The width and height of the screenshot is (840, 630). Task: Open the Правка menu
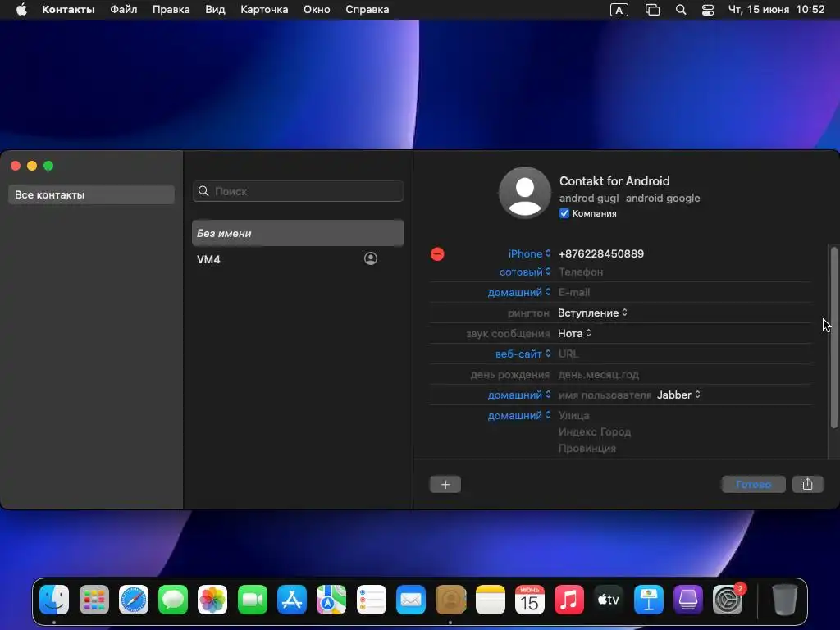click(x=171, y=10)
